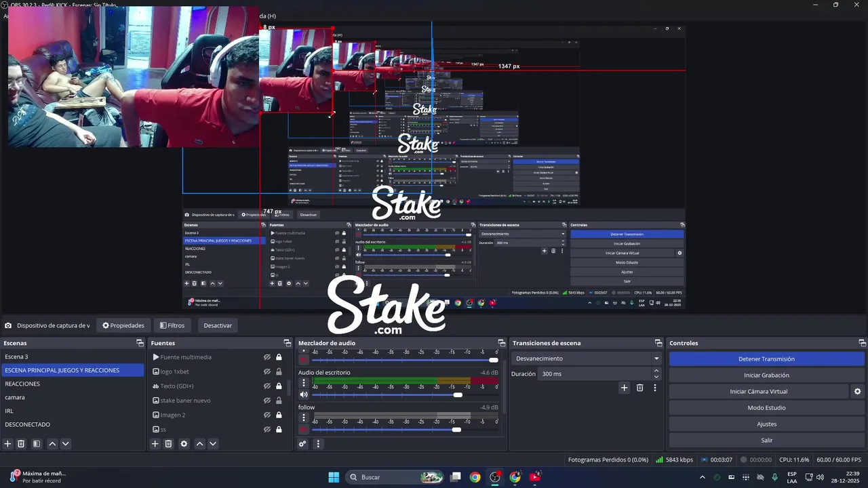Add a scene transition with plus

[x=625, y=388]
